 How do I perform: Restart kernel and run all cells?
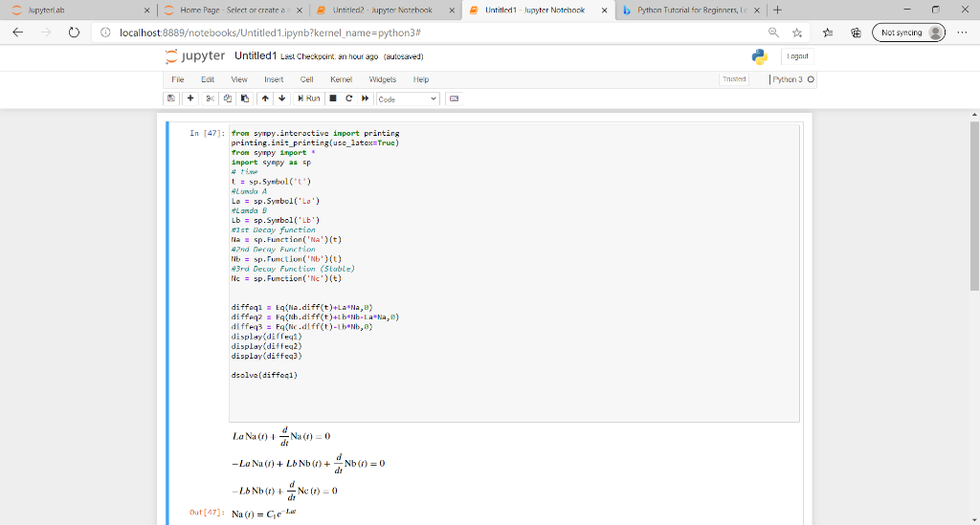point(365,98)
